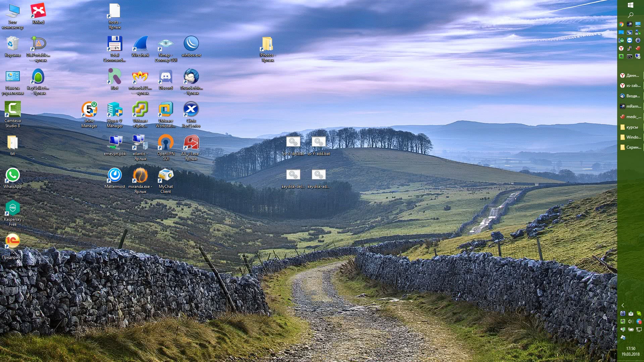Click the taskbar search magnifier
644x362 pixels.
(x=630, y=15)
